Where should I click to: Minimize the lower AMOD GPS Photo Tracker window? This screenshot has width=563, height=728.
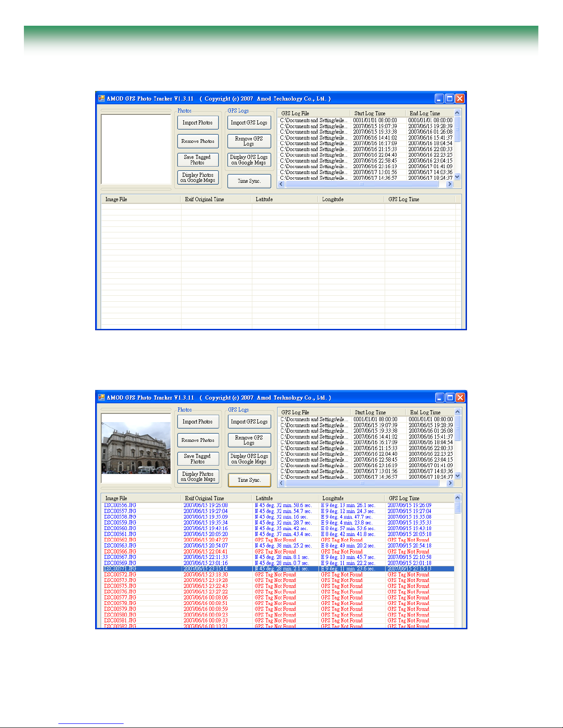coord(440,397)
